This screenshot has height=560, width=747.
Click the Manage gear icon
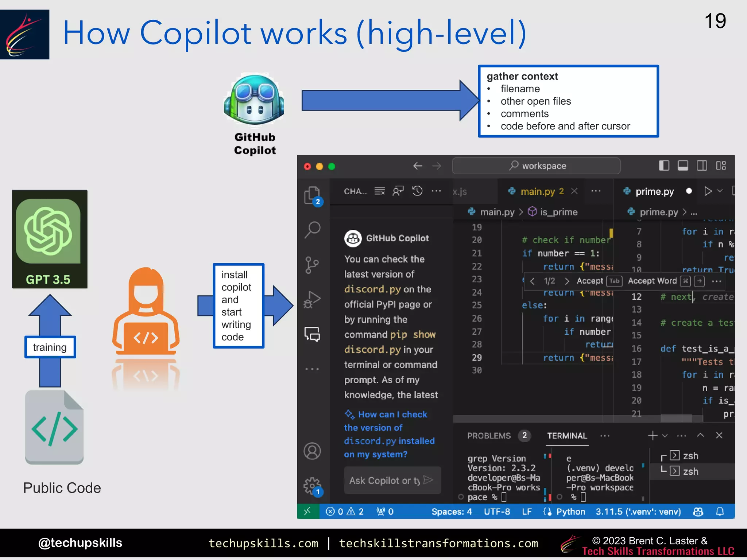tap(312, 485)
